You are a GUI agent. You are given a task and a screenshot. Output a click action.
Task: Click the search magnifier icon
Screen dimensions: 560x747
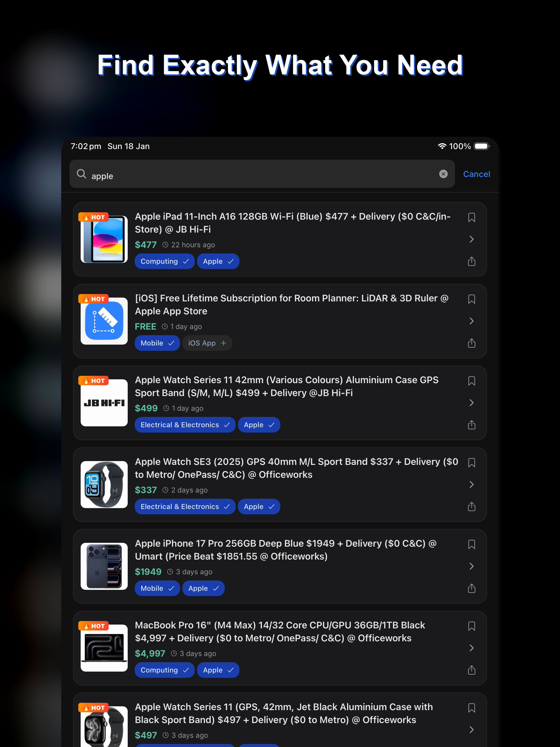pos(81,174)
